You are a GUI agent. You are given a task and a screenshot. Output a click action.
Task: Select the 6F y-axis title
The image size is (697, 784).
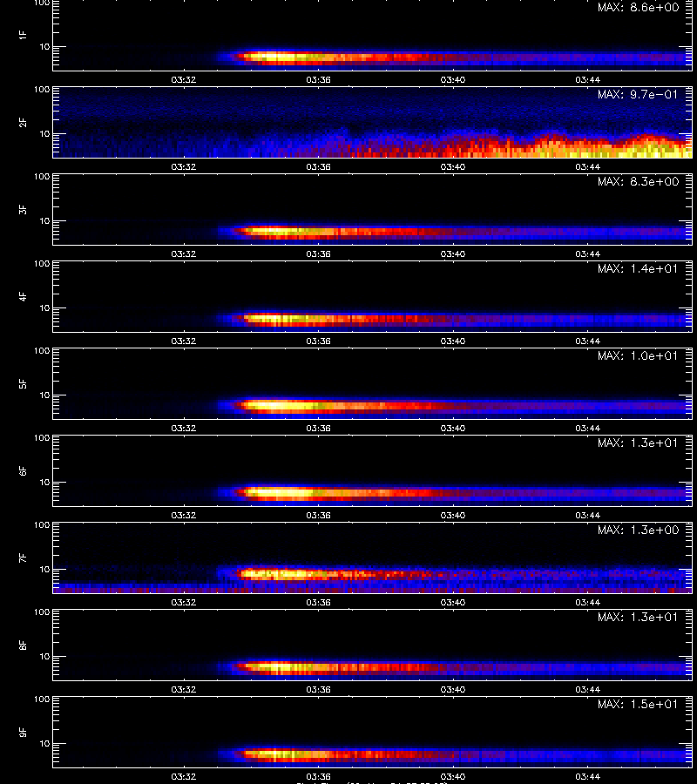coord(23,470)
